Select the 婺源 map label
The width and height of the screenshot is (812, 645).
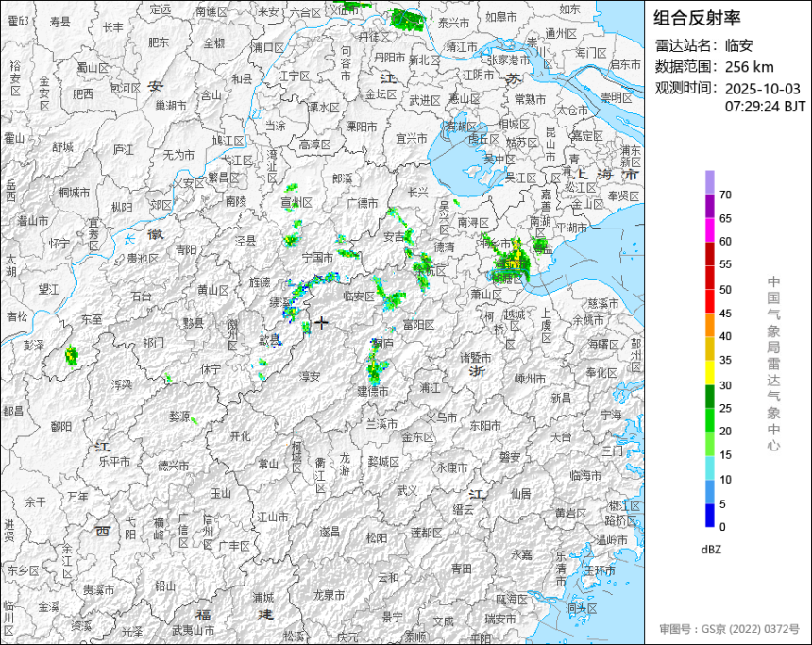(179, 416)
